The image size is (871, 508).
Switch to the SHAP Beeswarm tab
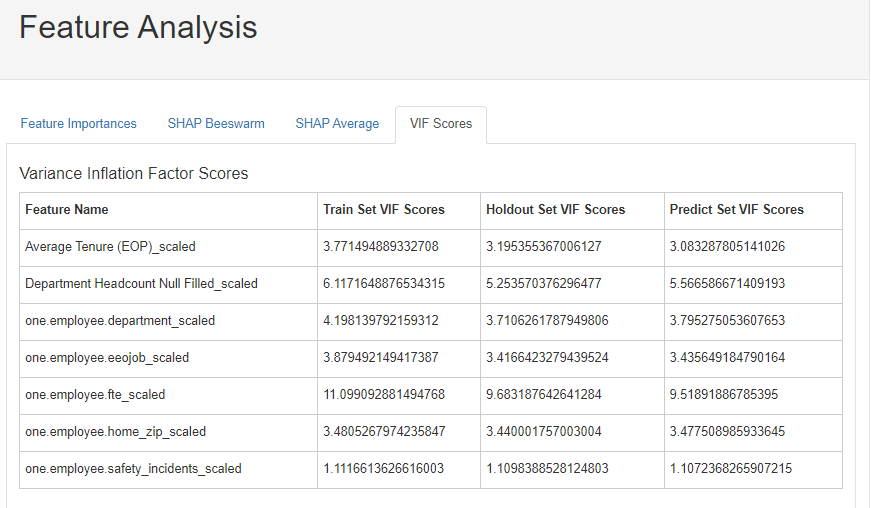coord(216,124)
